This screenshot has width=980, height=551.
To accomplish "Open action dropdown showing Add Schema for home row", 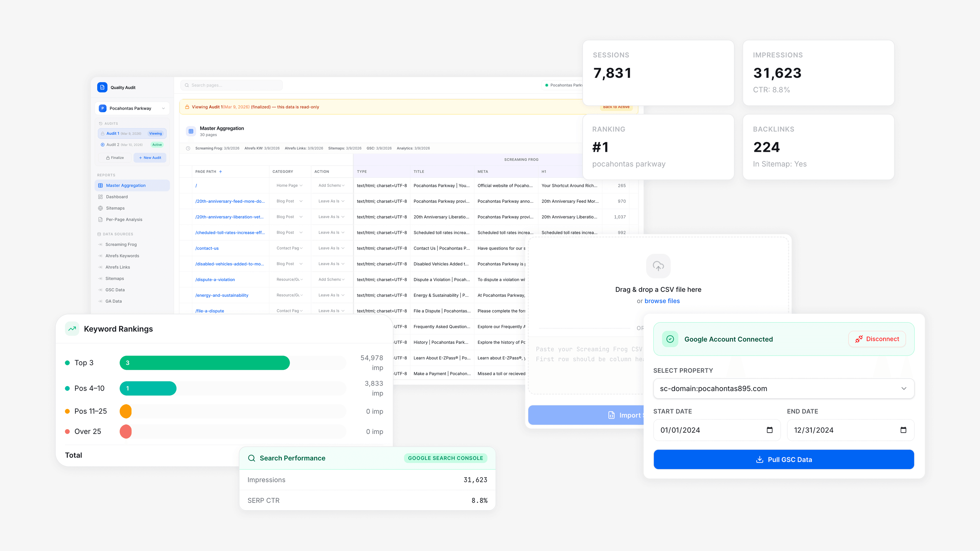I will [x=331, y=185].
